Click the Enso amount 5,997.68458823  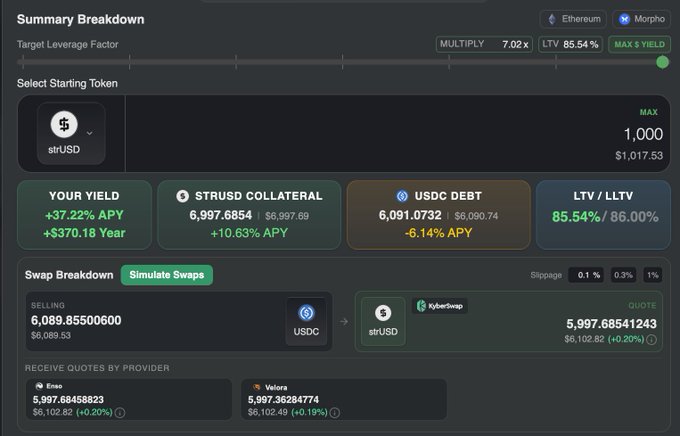[x=69, y=400]
